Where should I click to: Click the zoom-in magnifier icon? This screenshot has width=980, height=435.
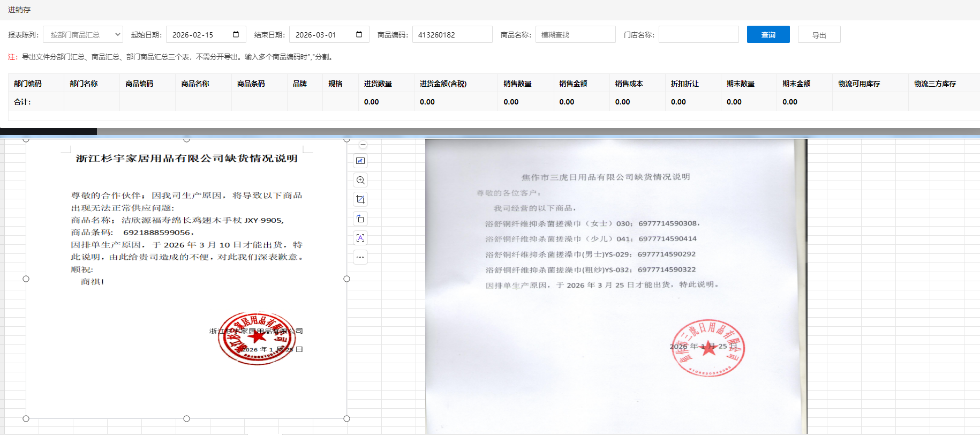[x=360, y=180]
